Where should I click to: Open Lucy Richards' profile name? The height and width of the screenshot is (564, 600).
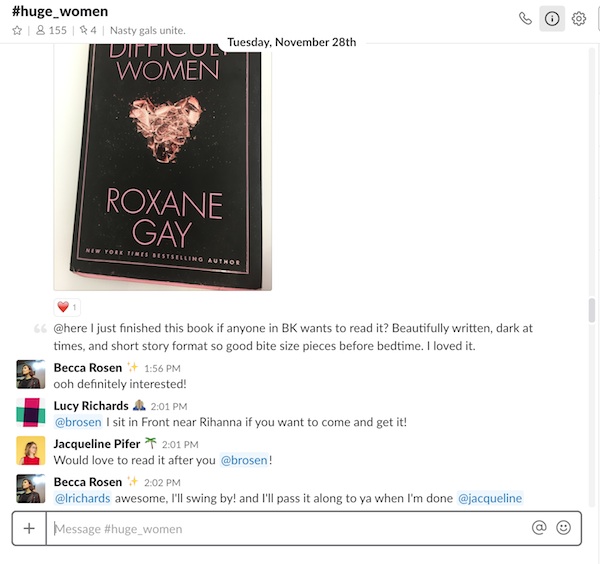(91, 406)
